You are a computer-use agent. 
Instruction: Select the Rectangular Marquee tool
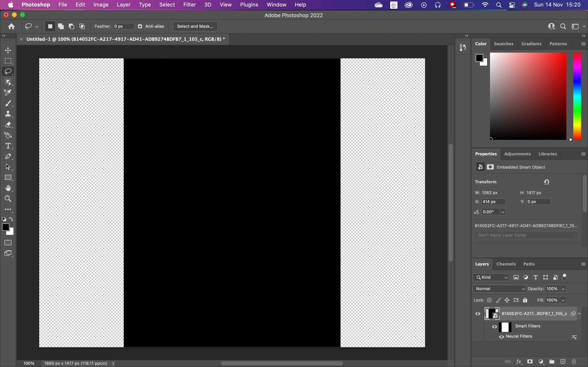coord(8,61)
